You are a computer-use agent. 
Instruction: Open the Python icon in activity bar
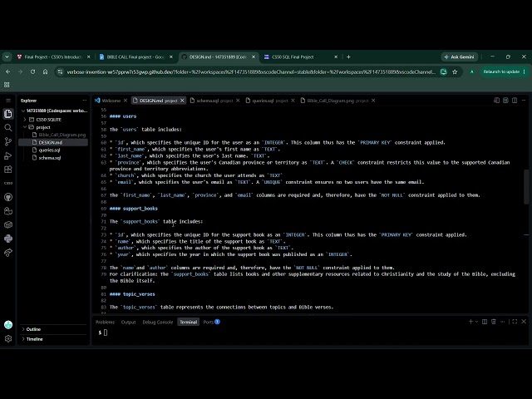coord(8,239)
